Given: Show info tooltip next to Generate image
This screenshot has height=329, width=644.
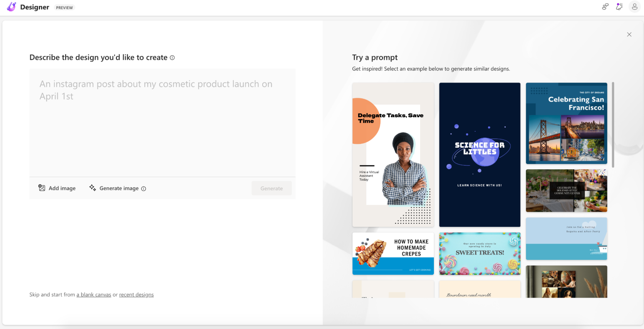Looking at the screenshot, I should point(144,189).
